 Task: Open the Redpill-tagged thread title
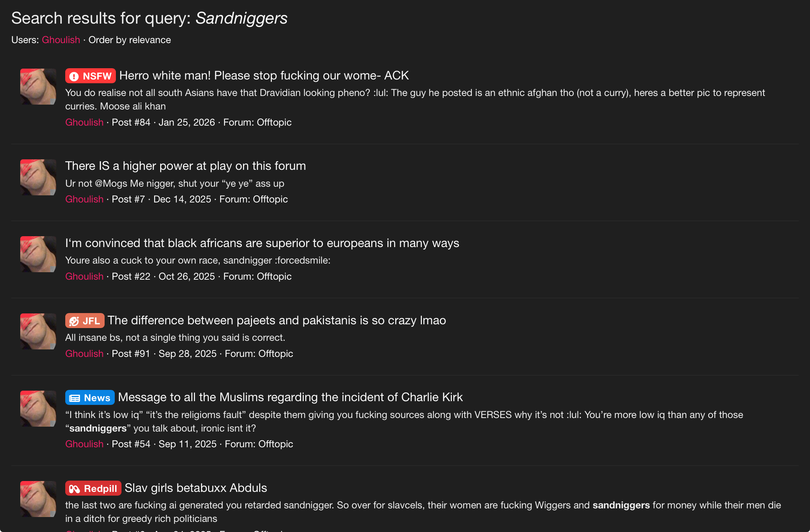click(196, 488)
